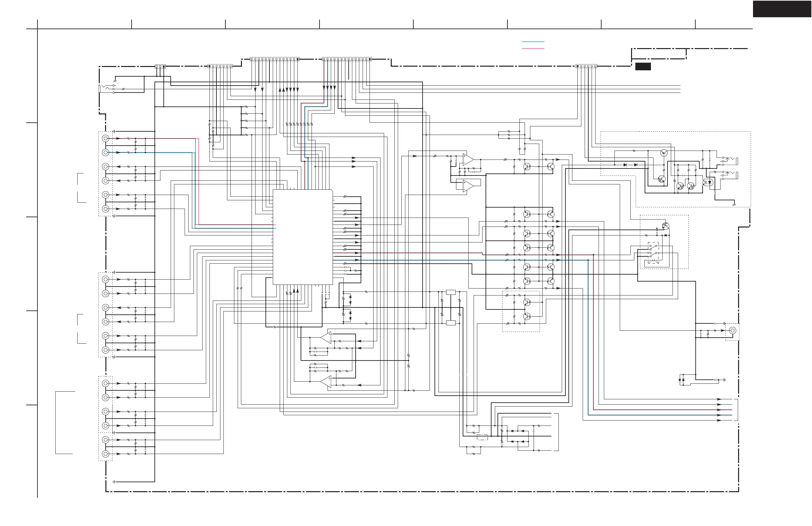Click the blue legend line at top

[533, 42]
